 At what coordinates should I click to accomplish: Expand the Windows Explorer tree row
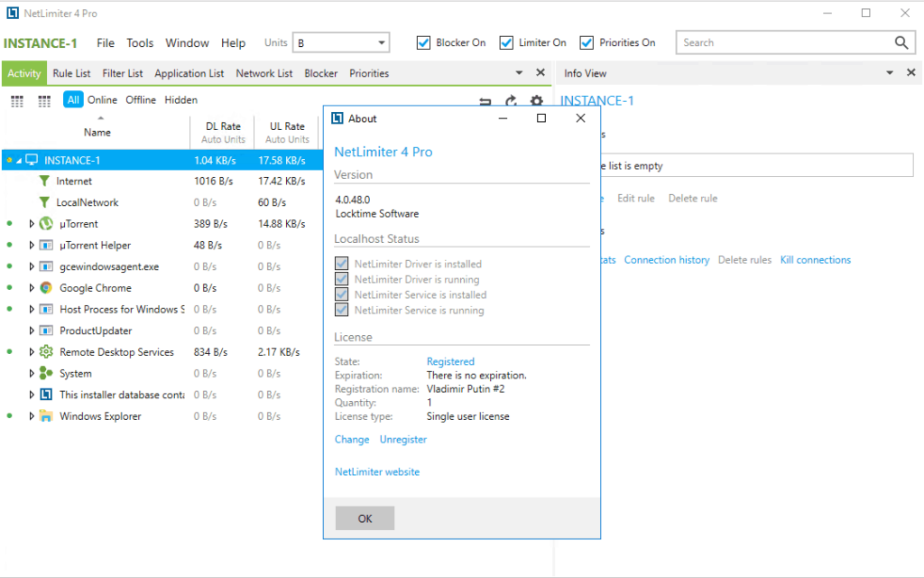click(32, 415)
